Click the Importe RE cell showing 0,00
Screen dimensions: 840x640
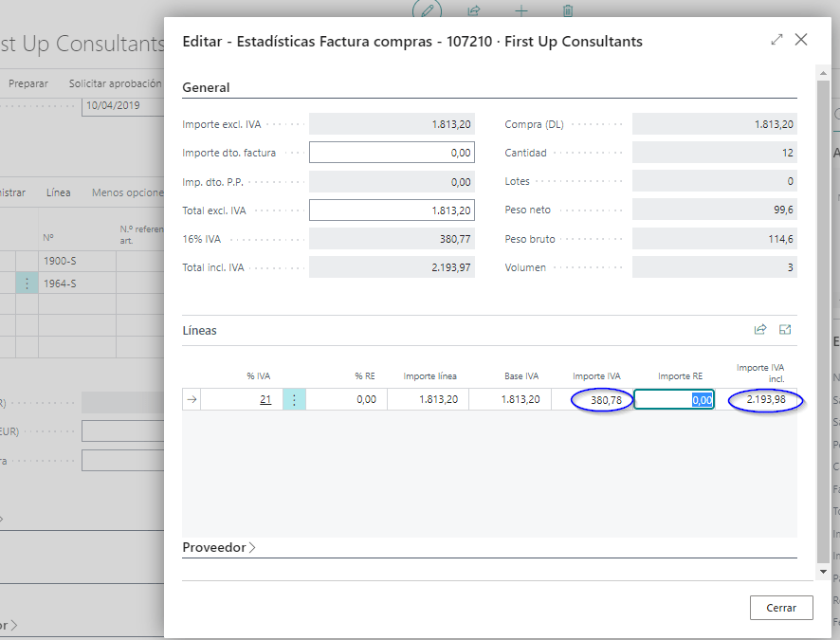pos(674,399)
